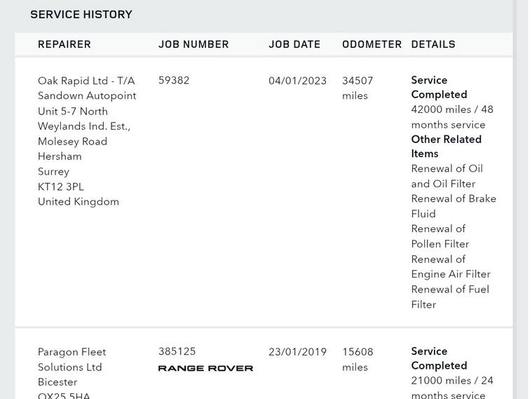
Task: Click the 15608 miles odometer reading
Action: click(x=357, y=359)
